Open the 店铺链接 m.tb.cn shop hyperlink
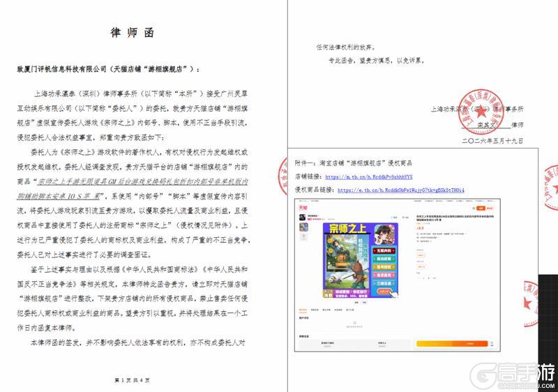This screenshot has width=558, height=392. [369, 176]
